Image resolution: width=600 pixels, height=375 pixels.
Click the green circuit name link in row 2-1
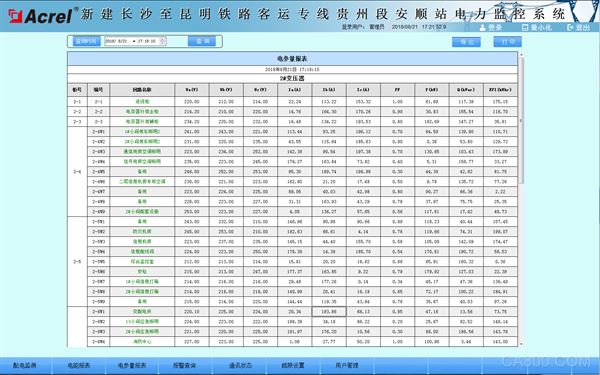tap(142, 102)
